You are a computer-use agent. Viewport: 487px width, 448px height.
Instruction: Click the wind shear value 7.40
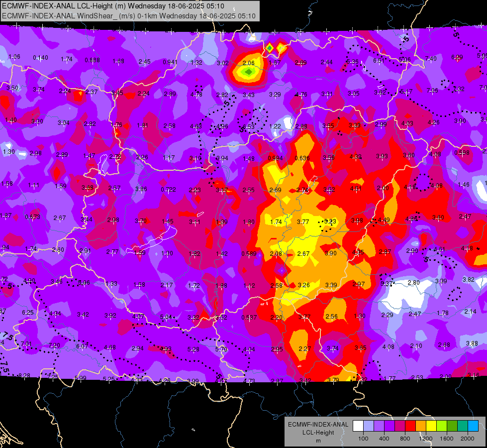pyautogui.click(x=431, y=58)
